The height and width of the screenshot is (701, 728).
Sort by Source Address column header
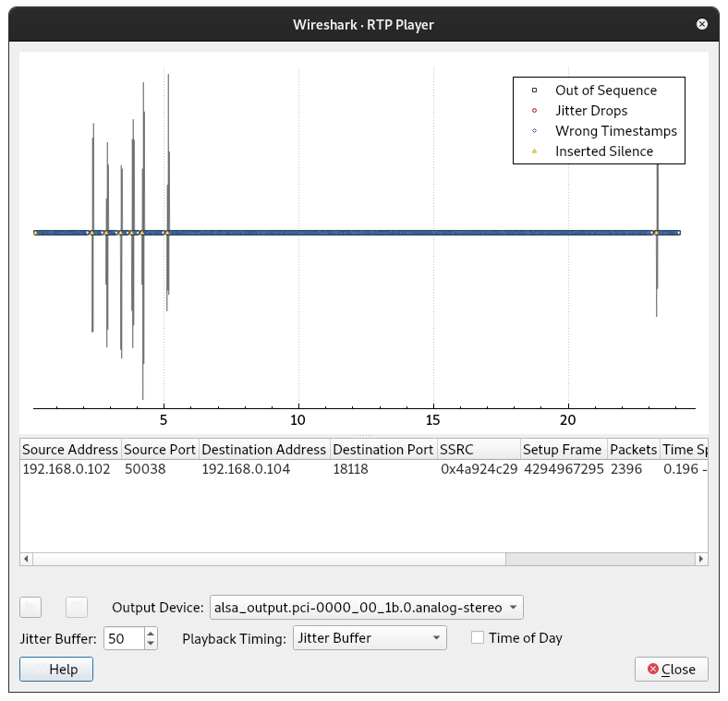click(70, 450)
